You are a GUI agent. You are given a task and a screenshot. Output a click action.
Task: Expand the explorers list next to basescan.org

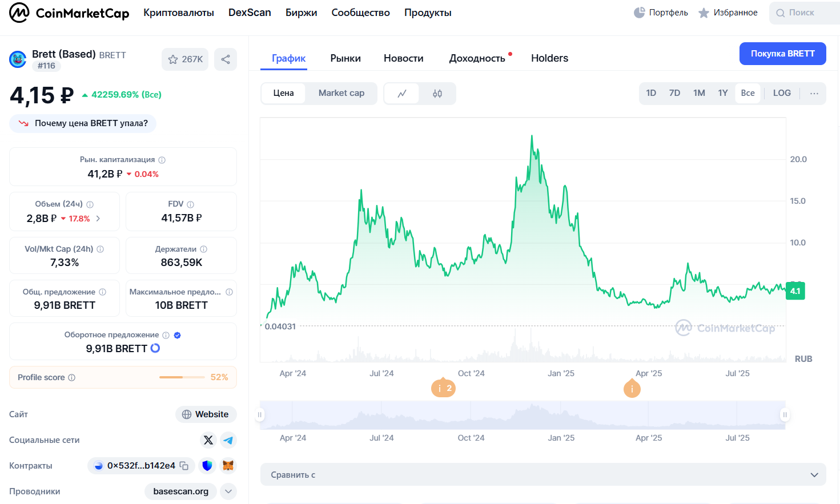pos(228,491)
